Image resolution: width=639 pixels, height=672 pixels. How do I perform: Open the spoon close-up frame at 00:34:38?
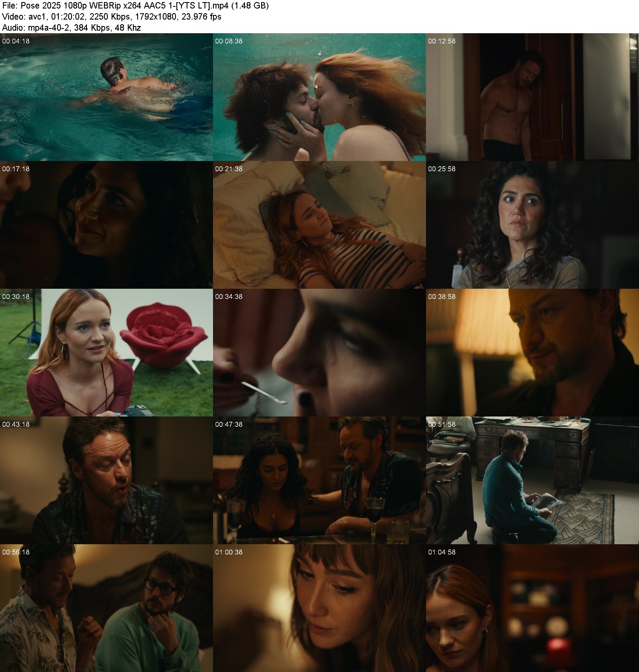(319, 353)
